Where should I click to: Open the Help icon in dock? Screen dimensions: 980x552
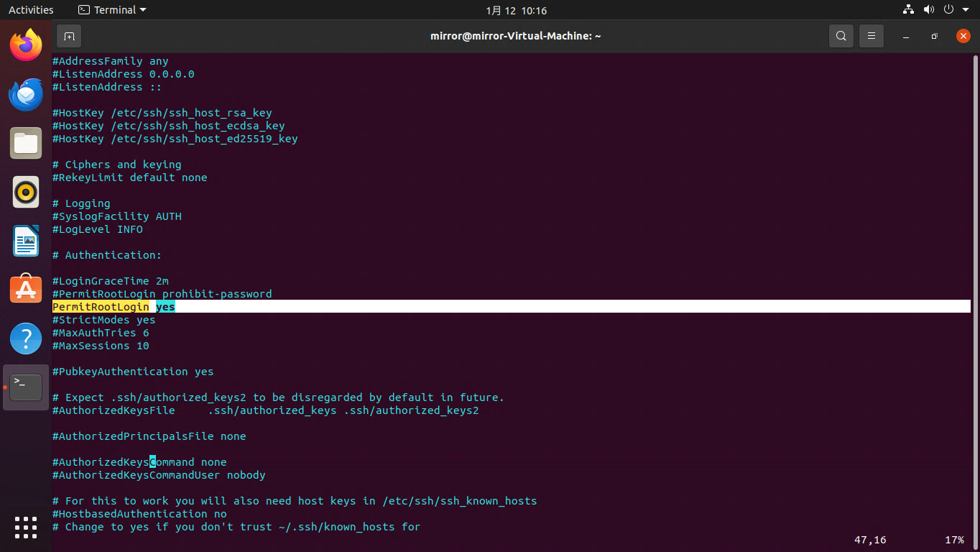click(26, 339)
